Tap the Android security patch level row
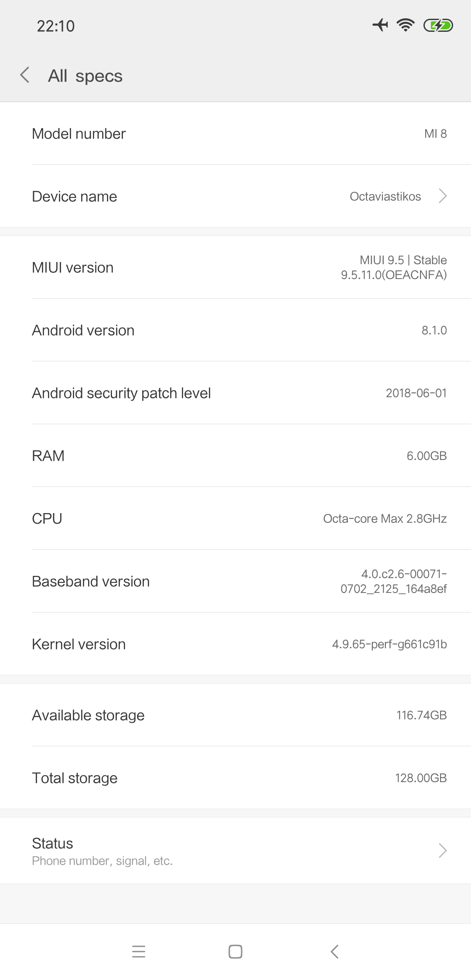The height and width of the screenshot is (980, 471). (235, 393)
